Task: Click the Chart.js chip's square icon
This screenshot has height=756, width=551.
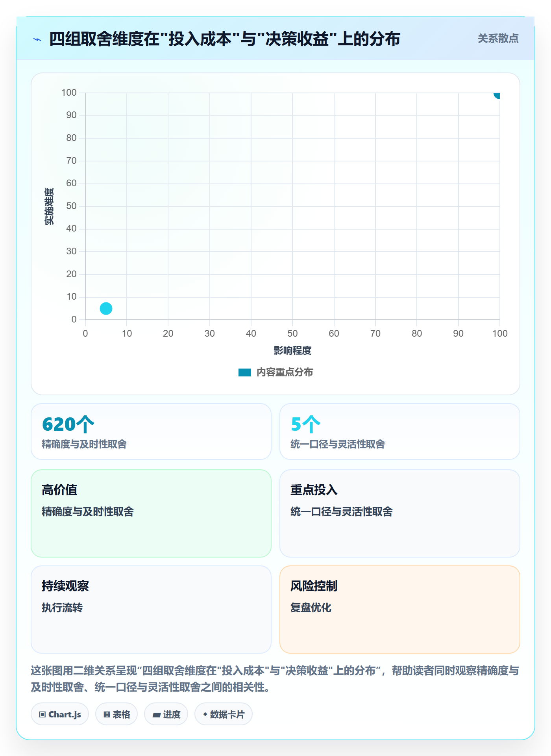Action: pos(43,715)
